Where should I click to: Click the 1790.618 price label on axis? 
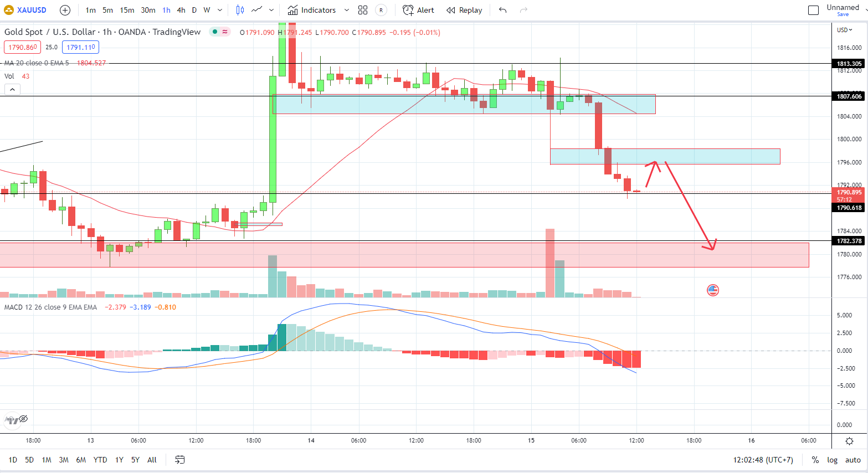[x=849, y=208]
